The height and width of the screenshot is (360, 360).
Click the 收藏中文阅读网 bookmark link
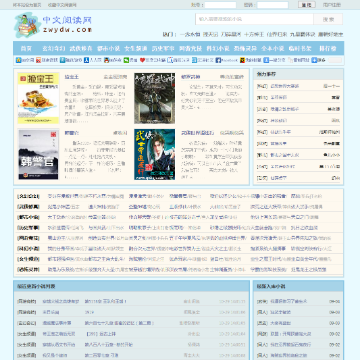(62, 5)
